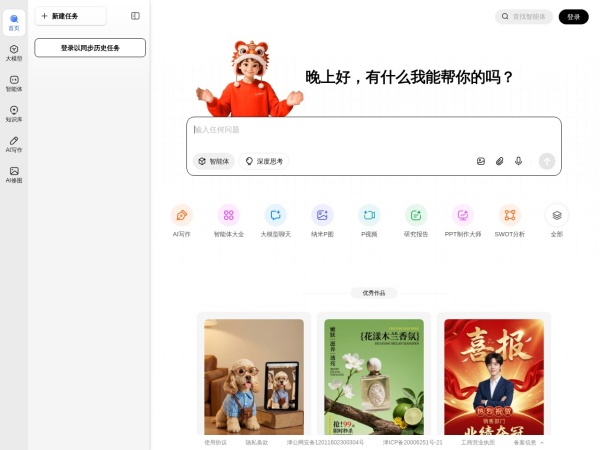Image resolution: width=600 pixels, height=450 pixels.
Task: Toggle 深度思考 deep thinking mode
Action: point(264,161)
